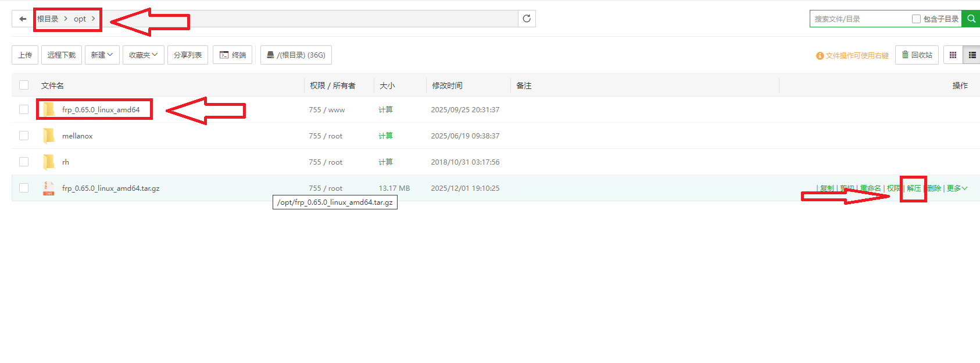Image resolution: width=980 pixels, height=363 pixels.
Task: Switch to grid icon view
Action: click(x=953, y=55)
